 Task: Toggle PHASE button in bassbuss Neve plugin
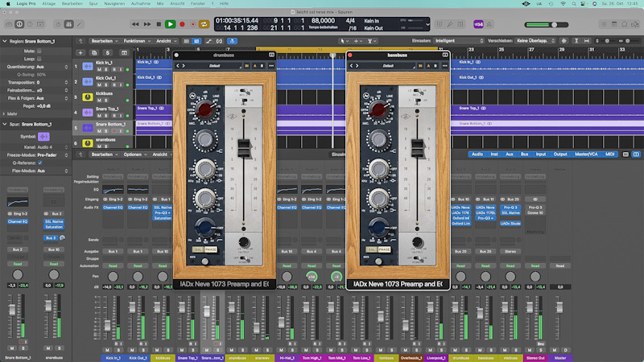click(385, 249)
